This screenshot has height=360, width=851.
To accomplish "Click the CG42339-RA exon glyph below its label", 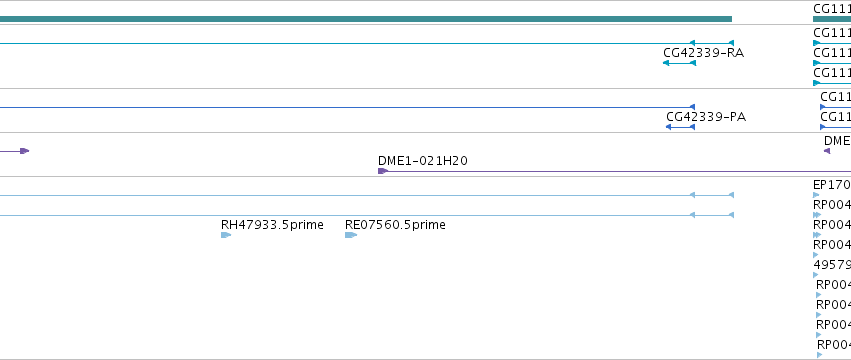I will 679,63.
